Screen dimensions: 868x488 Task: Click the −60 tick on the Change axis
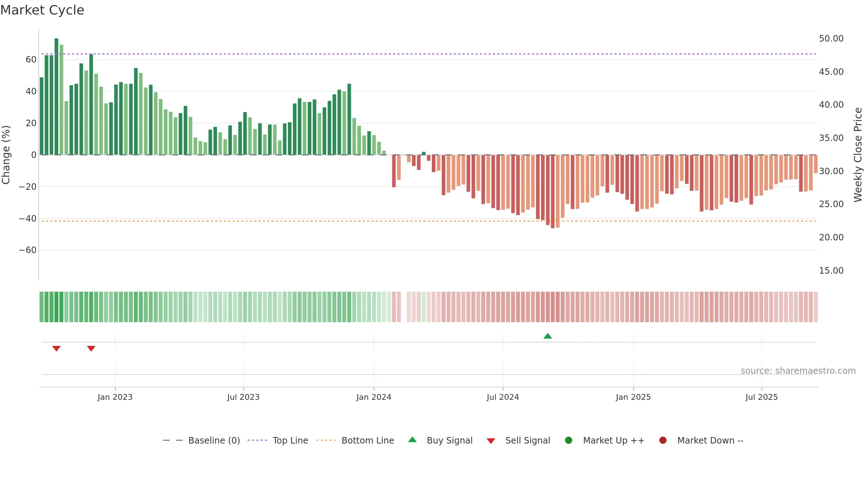pos(28,250)
